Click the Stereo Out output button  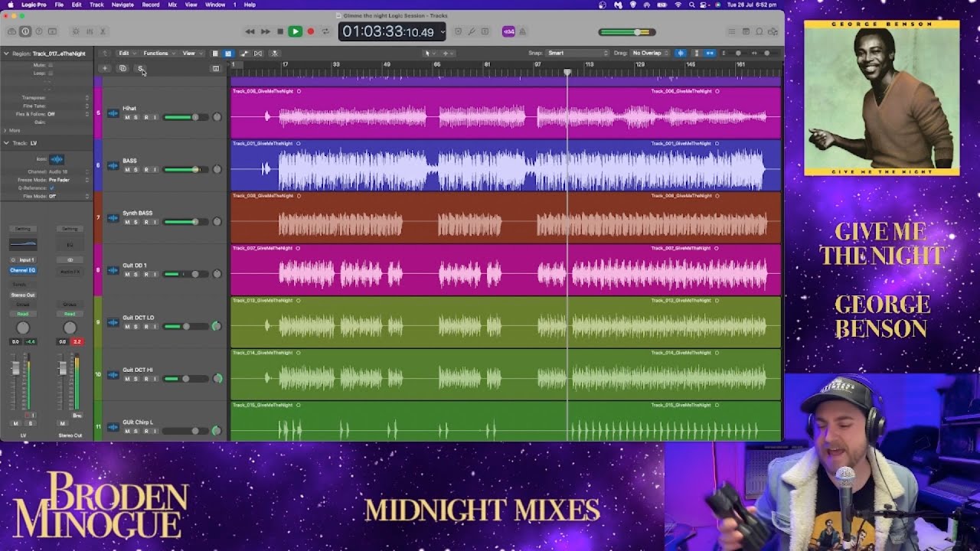pos(23,295)
